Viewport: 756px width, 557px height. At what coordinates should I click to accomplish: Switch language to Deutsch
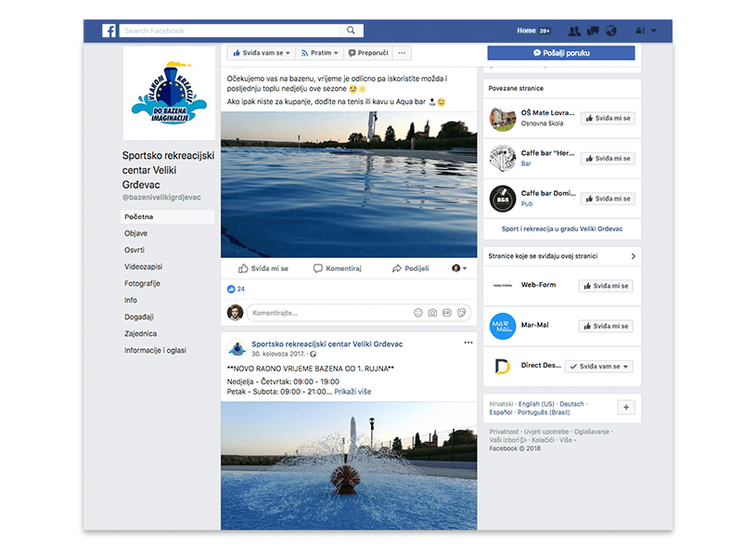click(x=571, y=404)
